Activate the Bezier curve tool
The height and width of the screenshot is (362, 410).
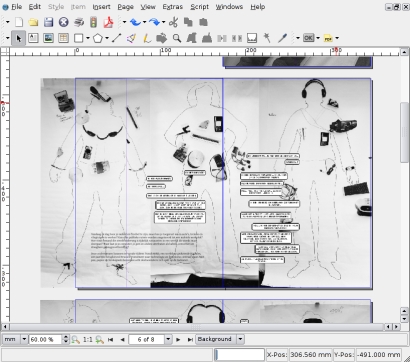tap(131, 38)
